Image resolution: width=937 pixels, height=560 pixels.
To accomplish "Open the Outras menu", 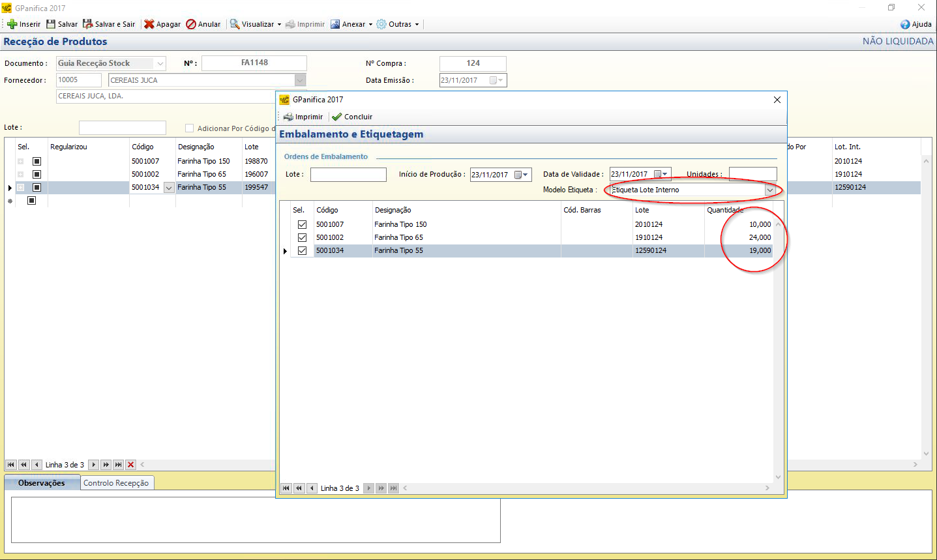I will click(399, 24).
